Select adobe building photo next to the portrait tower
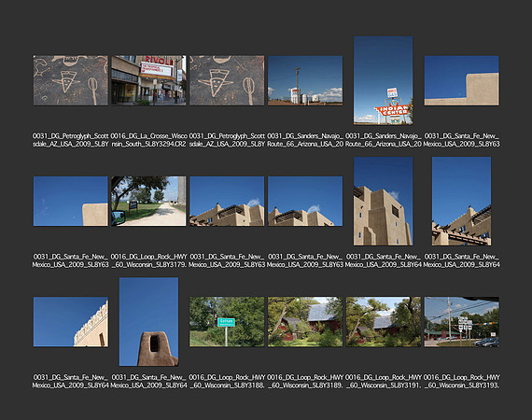Screen dimensions: 532x420 coord(305,202)
